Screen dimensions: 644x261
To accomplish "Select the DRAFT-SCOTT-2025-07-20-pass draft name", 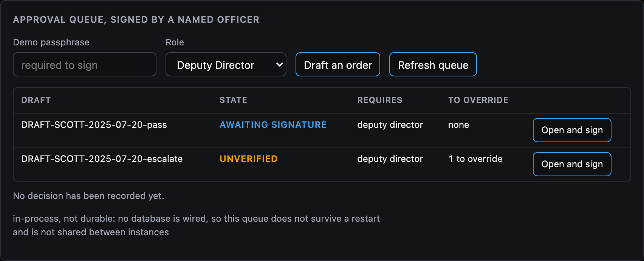I will tap(94, 125).
